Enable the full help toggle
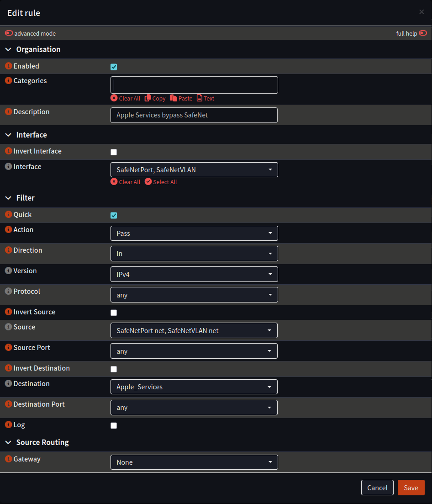The width and height of the screenshot is (432, 504). [423, 33]
